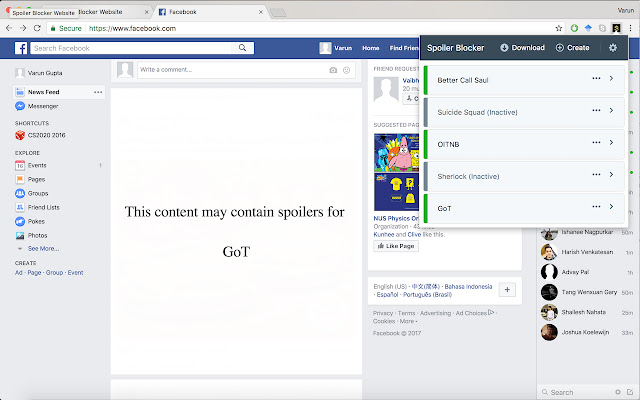Expand the GoT list chevron
The height and width of the screenshot is (400, 640).
tap(611, 207)
